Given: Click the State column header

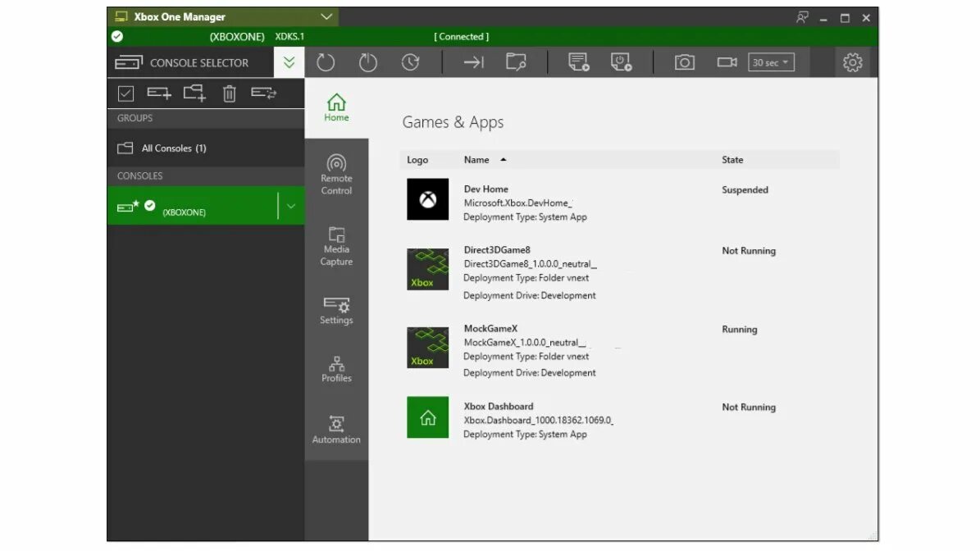Looking at the screenshot, I should point(732,160).
